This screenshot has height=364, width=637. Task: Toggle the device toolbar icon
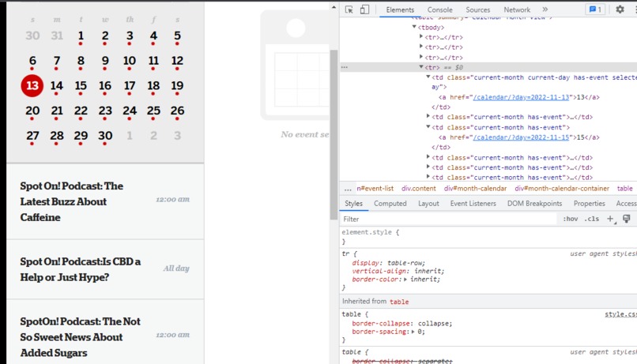click(364, 9)
